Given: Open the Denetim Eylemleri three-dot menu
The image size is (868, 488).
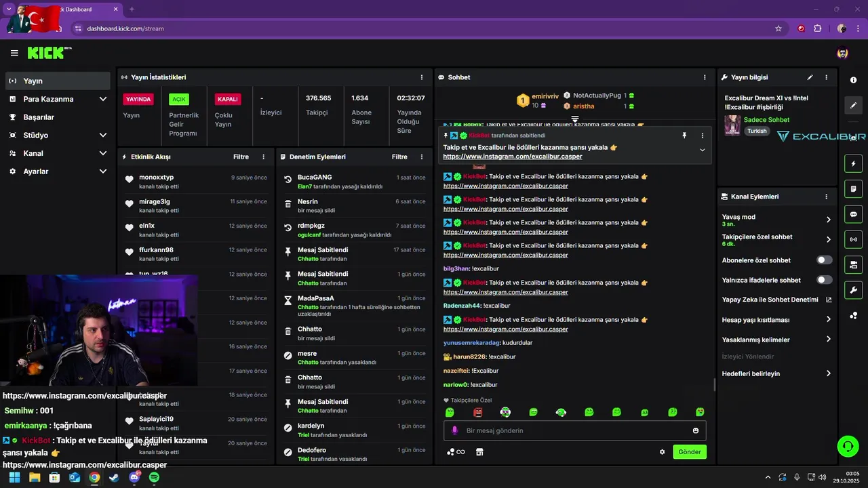Looking at the screenshot, I should pyautogui.click(x=422, y=157).
